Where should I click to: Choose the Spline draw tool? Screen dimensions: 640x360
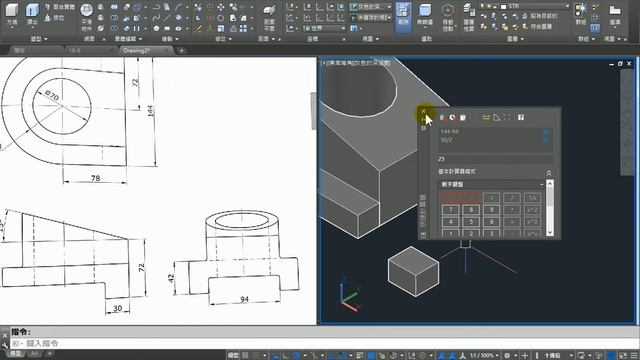pos(156,18)
